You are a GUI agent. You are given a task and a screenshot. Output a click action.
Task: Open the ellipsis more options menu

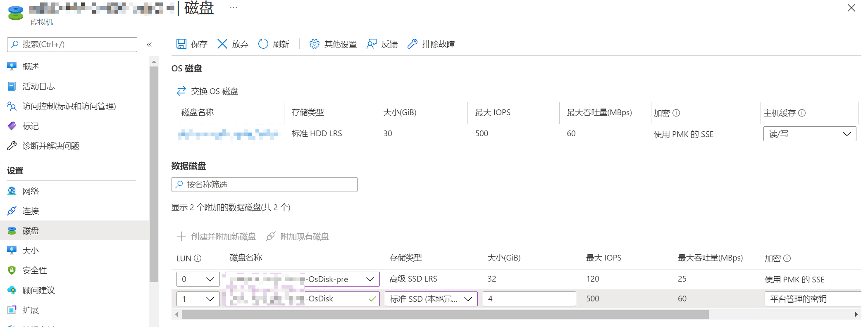point(234,8)
